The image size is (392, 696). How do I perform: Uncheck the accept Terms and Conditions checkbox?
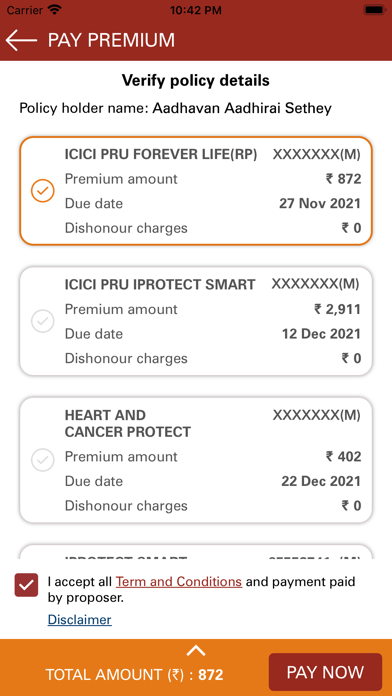click(x=27, y=585)
